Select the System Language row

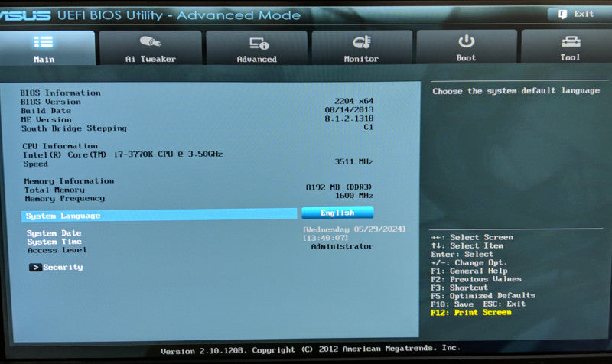159,216
